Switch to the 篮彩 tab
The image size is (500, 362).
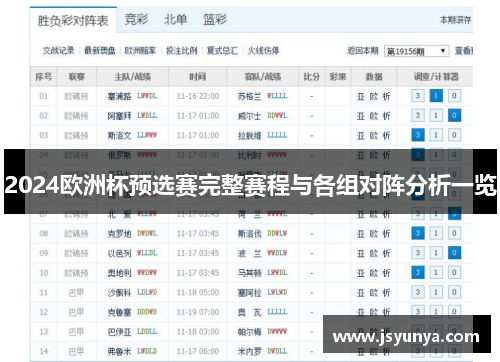coord(215,19)
